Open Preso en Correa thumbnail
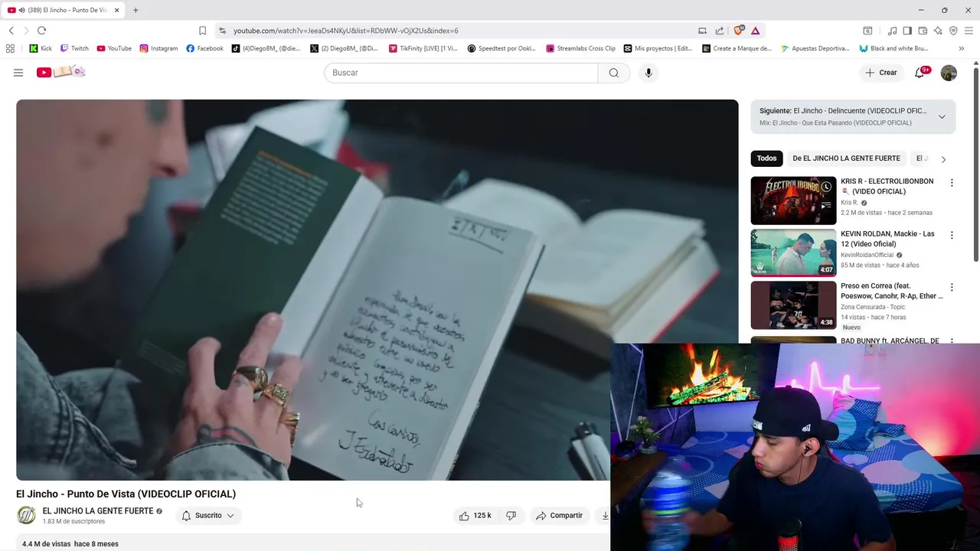This screenshot has height=551, width=980. [793, 305]
